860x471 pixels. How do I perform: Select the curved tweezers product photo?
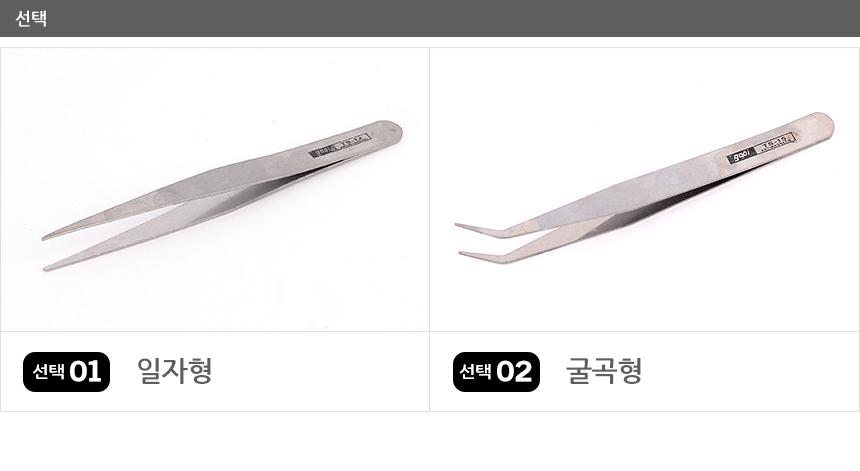[x=644, y=190]
